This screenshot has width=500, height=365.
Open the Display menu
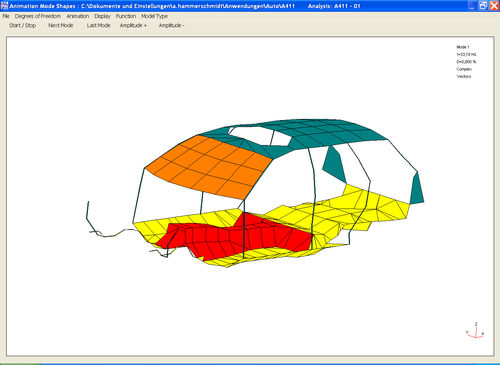(x=102, y=16)
